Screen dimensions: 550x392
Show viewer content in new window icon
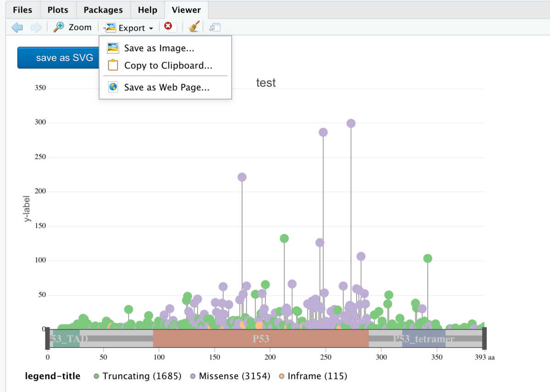214,28
